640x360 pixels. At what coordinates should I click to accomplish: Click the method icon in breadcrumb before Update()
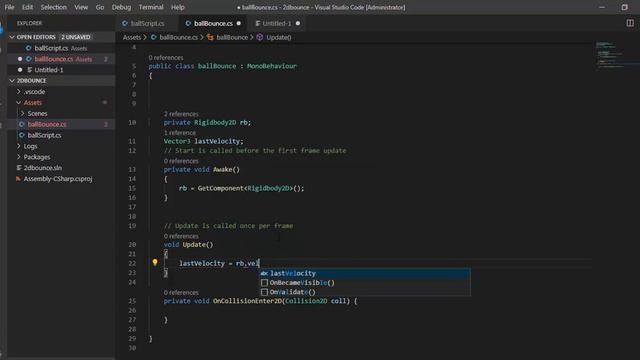[260, 37]
